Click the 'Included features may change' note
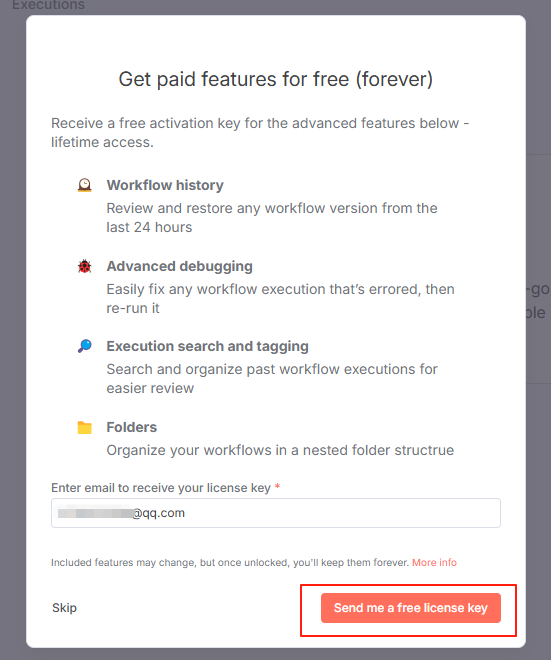This screenshot has height=660, width=551. click(x=230, y=562)
